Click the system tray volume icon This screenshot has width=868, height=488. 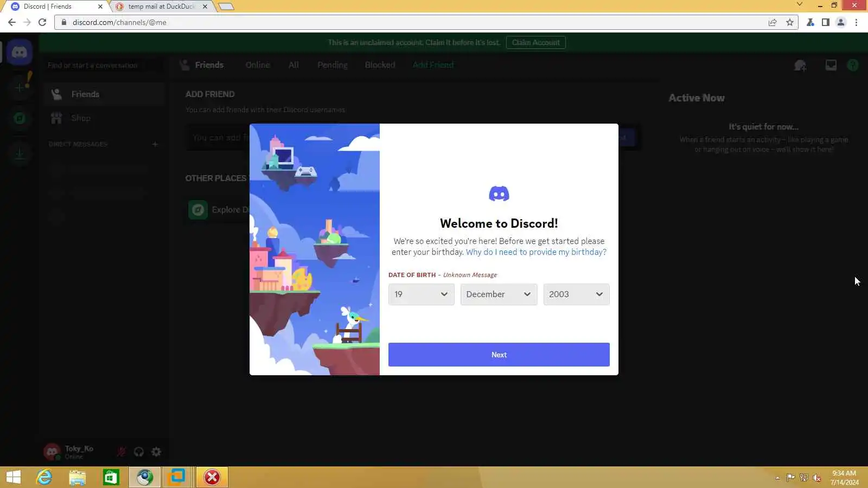[816, 478]
